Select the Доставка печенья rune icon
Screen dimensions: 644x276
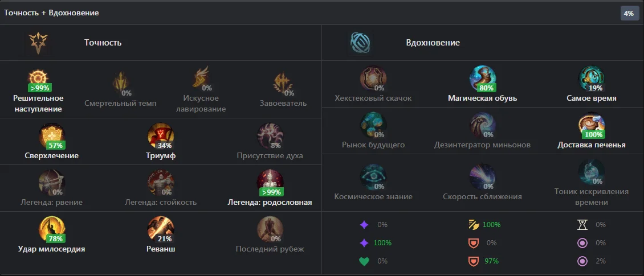click(x=592, y=125)
